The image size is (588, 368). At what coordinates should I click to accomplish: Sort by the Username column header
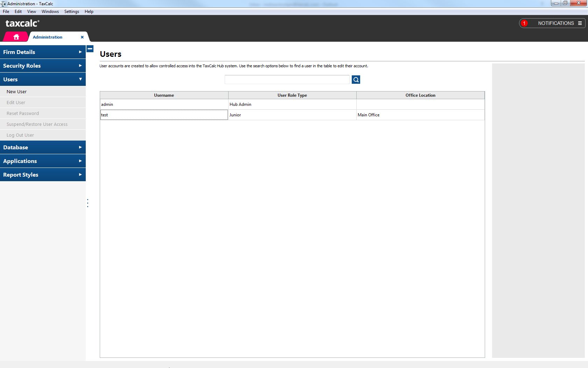pos(164,95)
